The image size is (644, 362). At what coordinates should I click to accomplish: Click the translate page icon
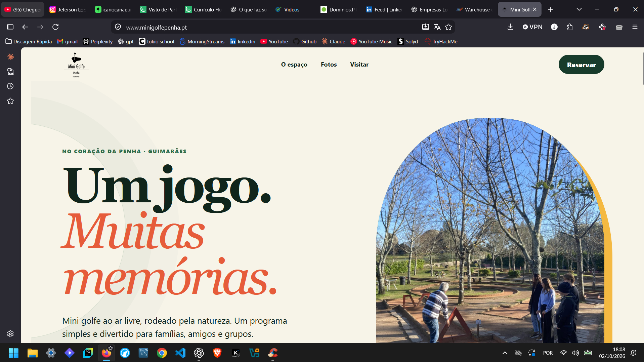click(437, 27)
